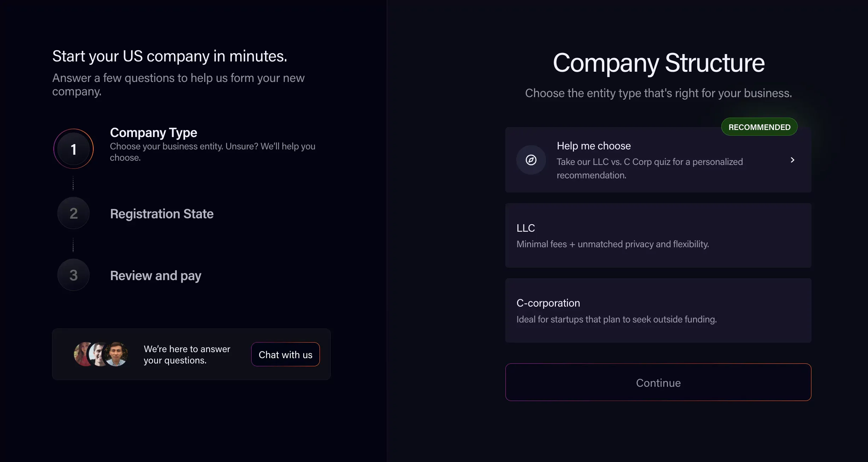868x462 pixels.
Task: Click the first support agent avatar
Action: coord(81,354)
